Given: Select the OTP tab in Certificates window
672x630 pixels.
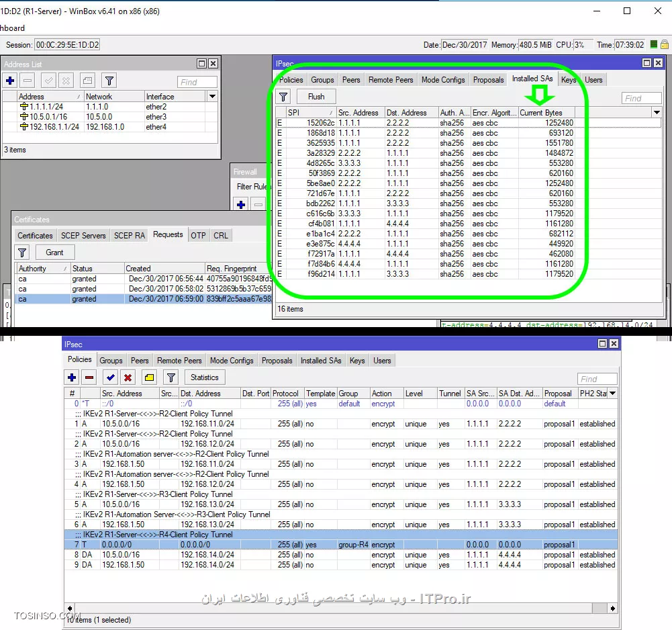Looking at the screenshot, I should coord(198,236).
